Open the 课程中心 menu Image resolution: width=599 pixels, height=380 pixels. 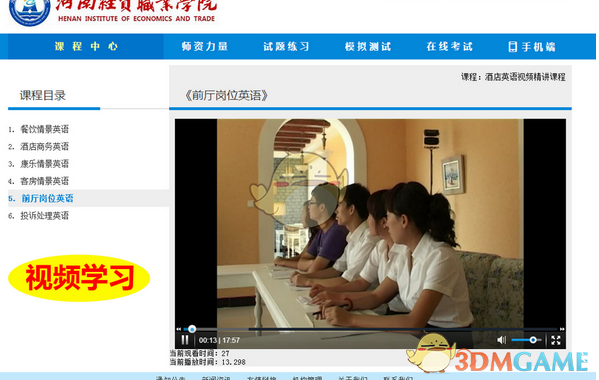tap(86, 47)
